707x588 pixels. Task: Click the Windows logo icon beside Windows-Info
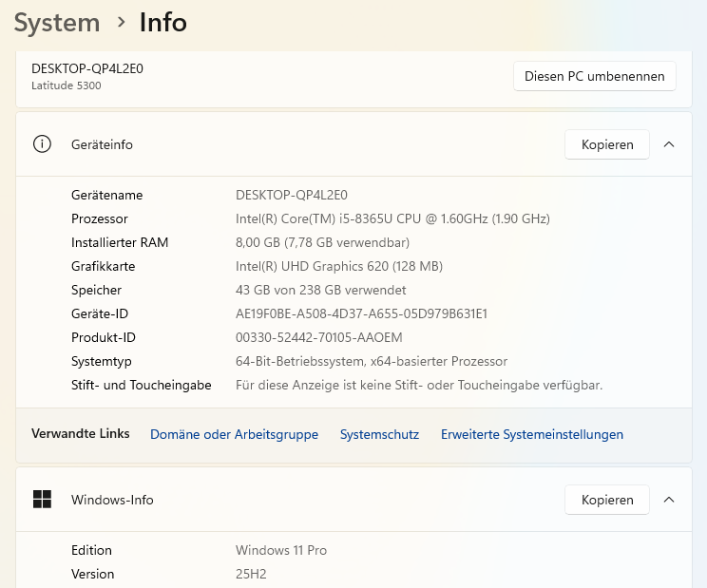click(42, 500)
